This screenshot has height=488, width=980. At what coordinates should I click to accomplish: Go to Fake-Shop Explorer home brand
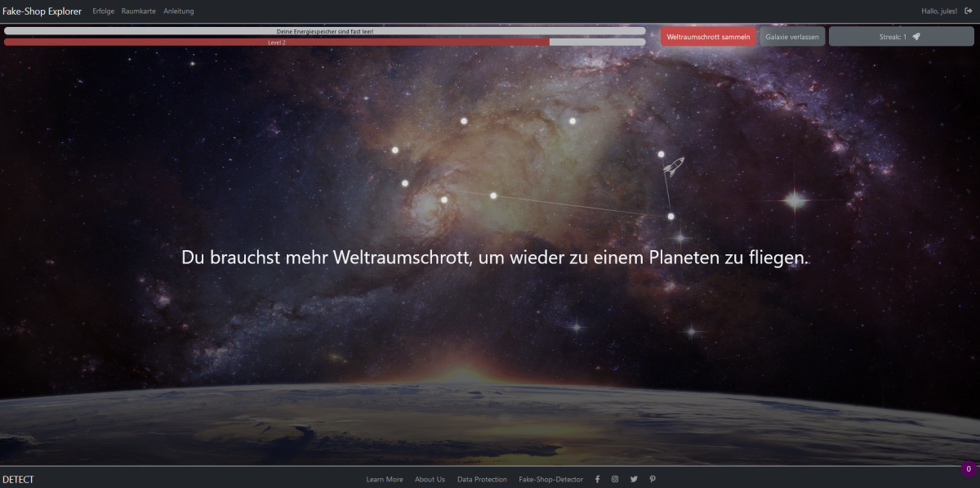42,11
